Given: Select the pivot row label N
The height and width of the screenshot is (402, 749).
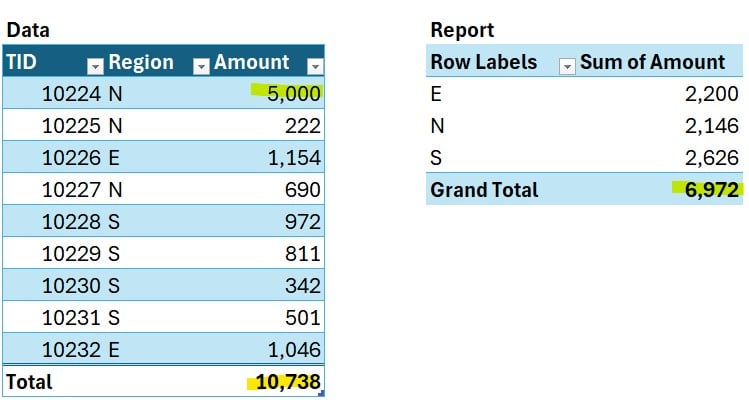Looking at the screenshot, I should 437,126.
